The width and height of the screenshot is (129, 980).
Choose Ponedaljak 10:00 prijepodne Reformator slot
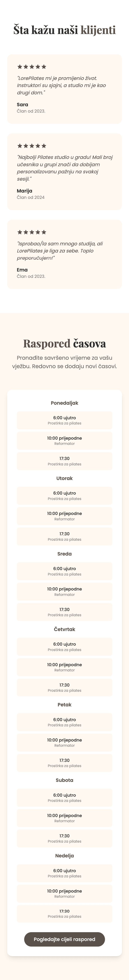coord(64,441)
